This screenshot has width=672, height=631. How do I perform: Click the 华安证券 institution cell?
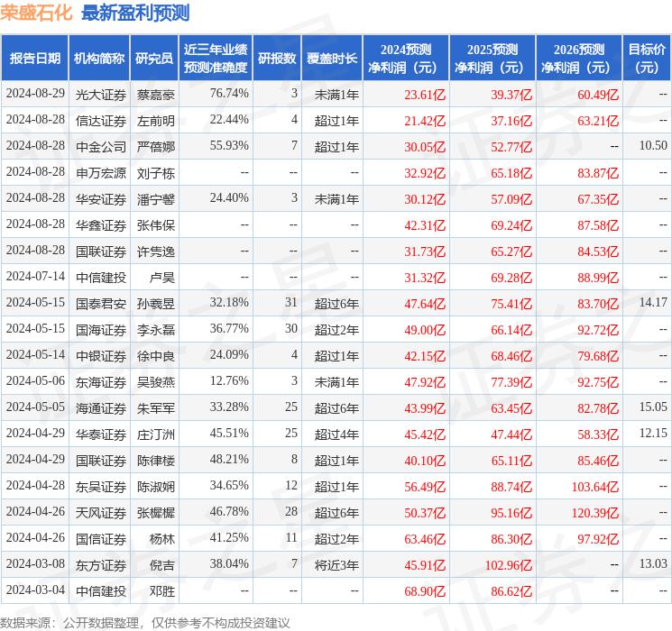point(101,199)
